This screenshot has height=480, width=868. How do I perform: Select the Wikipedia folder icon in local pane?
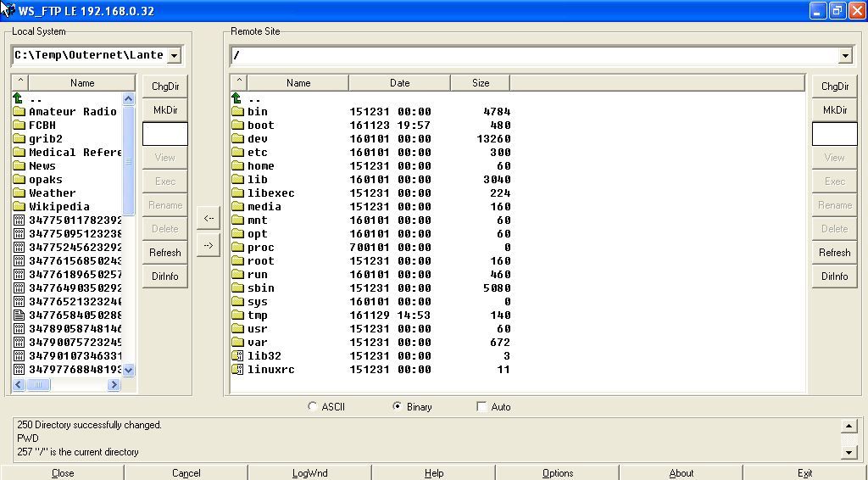click(x=19, y=207)
